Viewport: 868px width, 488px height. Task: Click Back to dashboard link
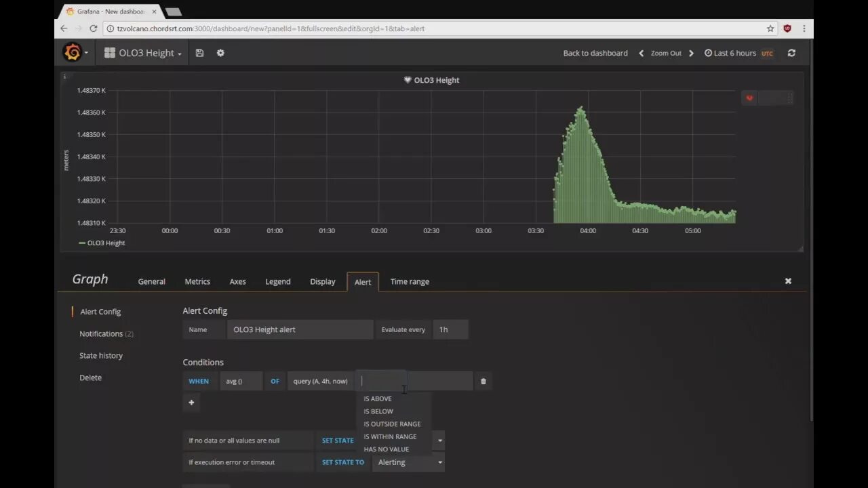[x=595, y=53]
